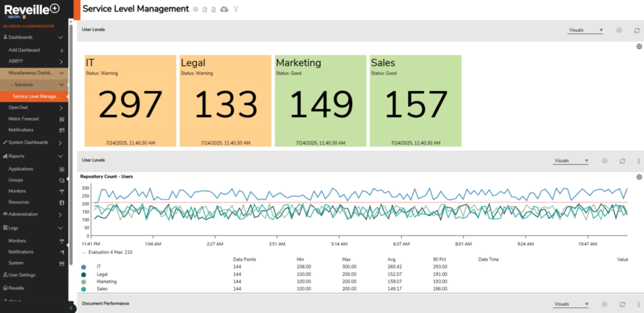644x313 pixels.
Task: Open kebab menu on second User Levels panel
Action: [639, 161]
